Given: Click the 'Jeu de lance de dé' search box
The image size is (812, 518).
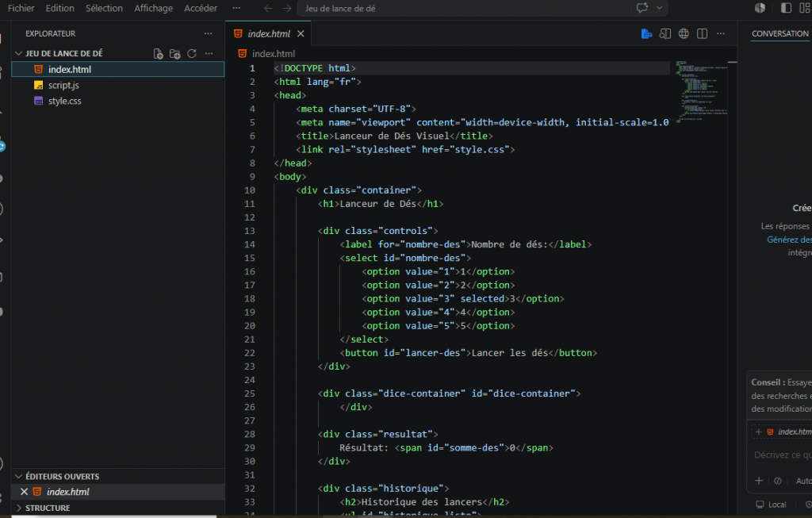Looking at the screenshot, I should (466, 8).
